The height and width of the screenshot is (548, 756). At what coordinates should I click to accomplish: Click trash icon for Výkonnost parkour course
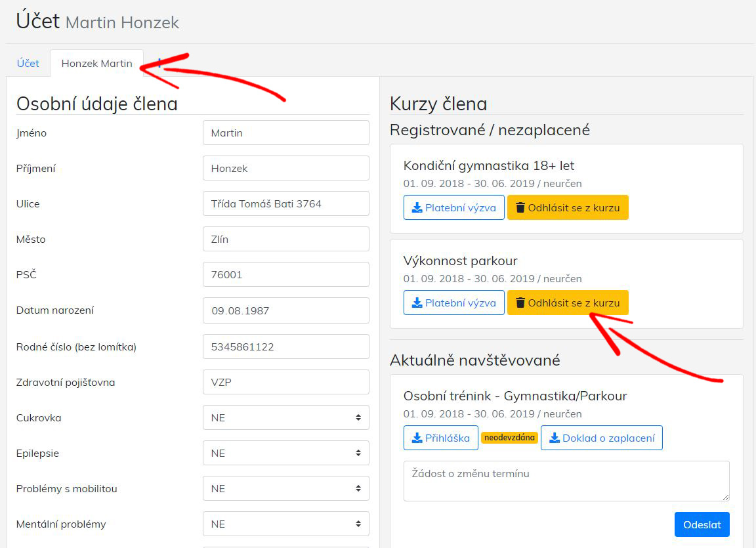[520, 303]
